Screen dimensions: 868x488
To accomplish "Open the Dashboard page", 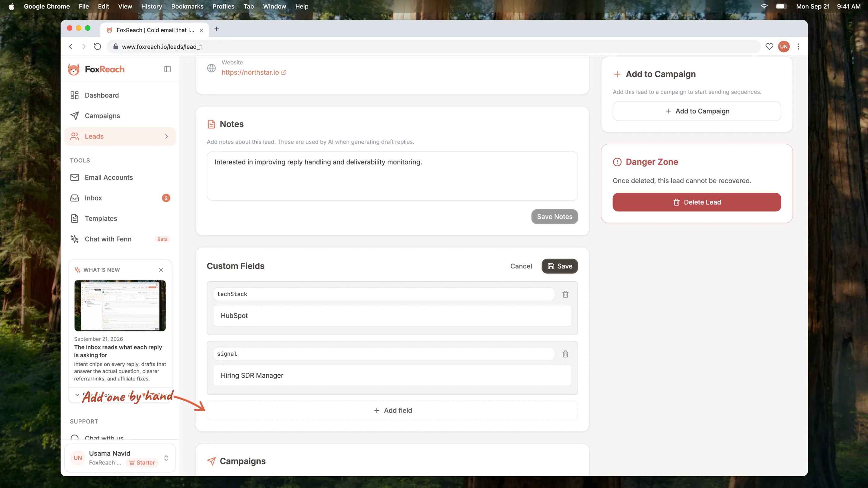I will point(120,95).
